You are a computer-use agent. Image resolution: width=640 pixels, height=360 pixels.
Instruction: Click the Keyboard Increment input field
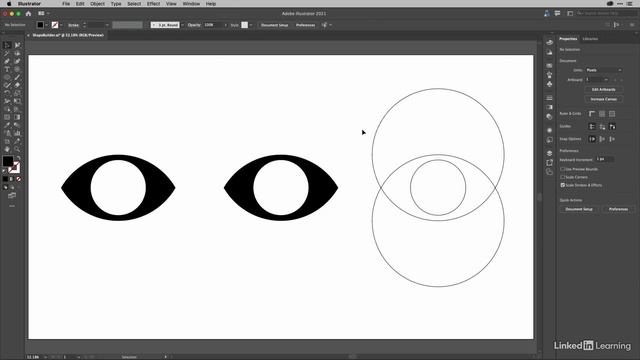[x=604, y=159]
